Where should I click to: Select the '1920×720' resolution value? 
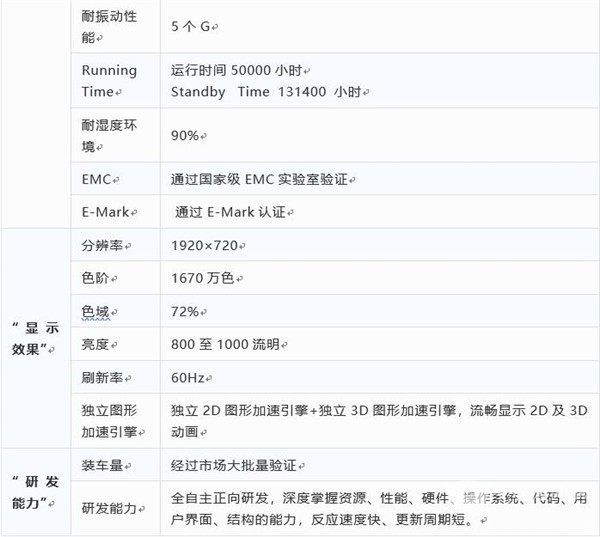pyautogui.click(x=204, y=245)
